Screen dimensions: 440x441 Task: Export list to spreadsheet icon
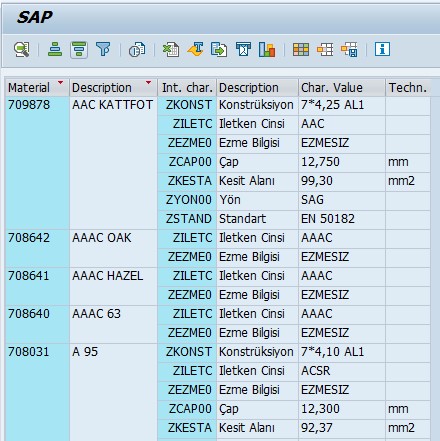[171, 50]
